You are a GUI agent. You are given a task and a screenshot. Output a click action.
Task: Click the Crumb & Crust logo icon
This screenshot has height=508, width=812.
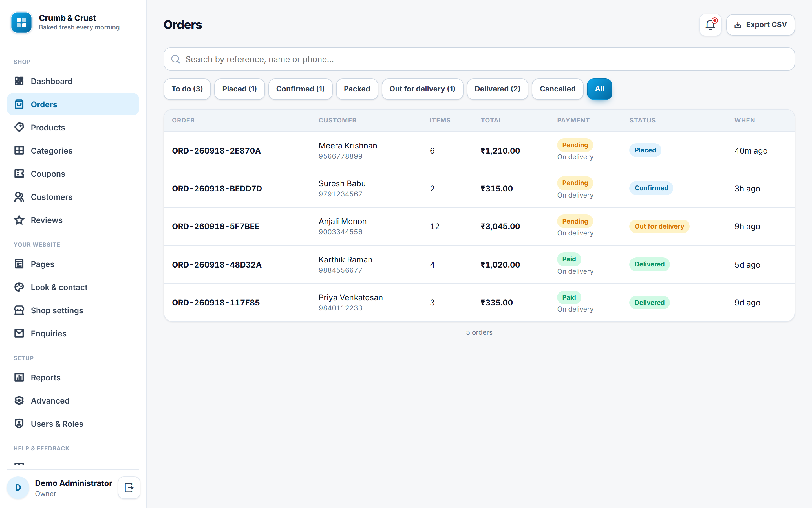pos(21,23)
